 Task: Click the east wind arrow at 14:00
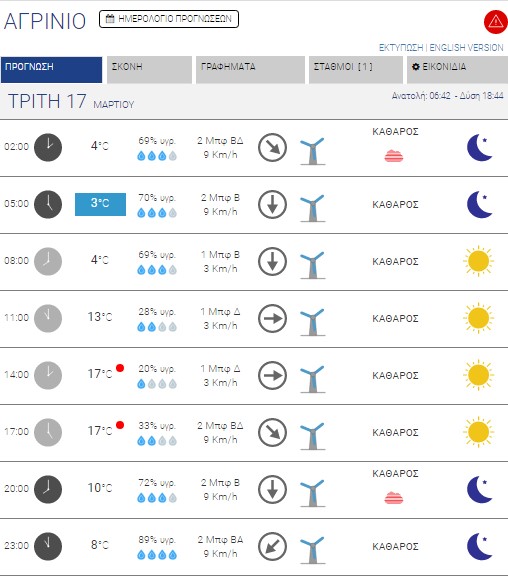(272, 375)
